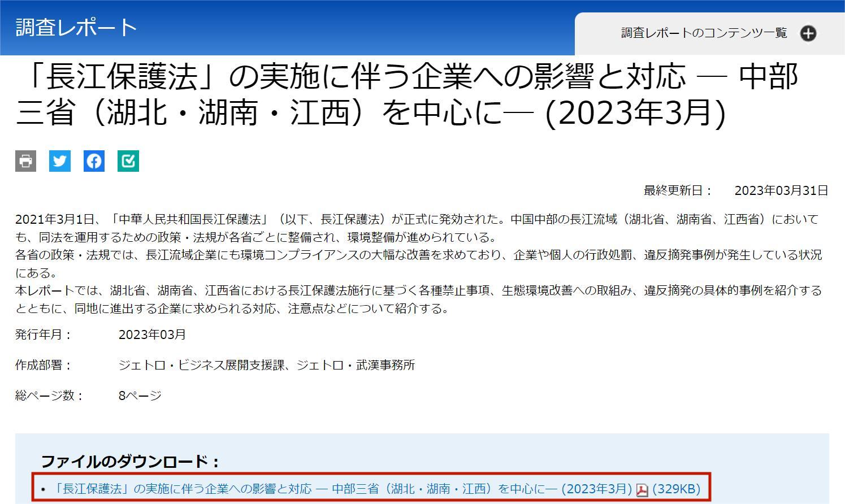Click the ファイルのダウンロード heading
The height and width of the screenshot is (504, 845).
pyautogui.click(x=130, y=462)
